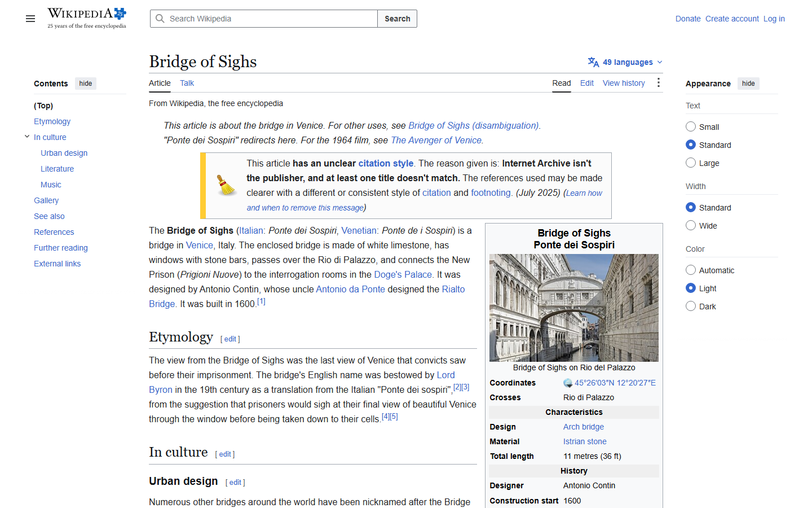Edit the Urban design section
The height and width of the screenshot is (508, 812).
(235, 483)
